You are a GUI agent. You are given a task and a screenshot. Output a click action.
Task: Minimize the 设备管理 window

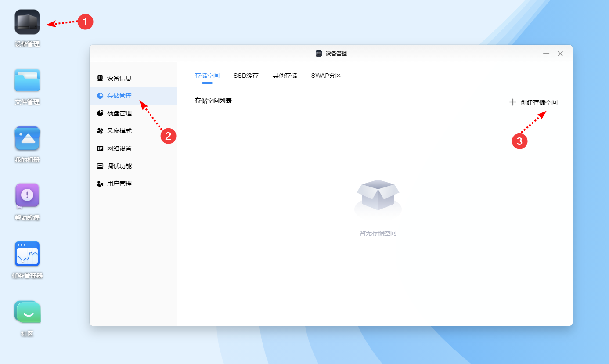[x=546, y=54]
